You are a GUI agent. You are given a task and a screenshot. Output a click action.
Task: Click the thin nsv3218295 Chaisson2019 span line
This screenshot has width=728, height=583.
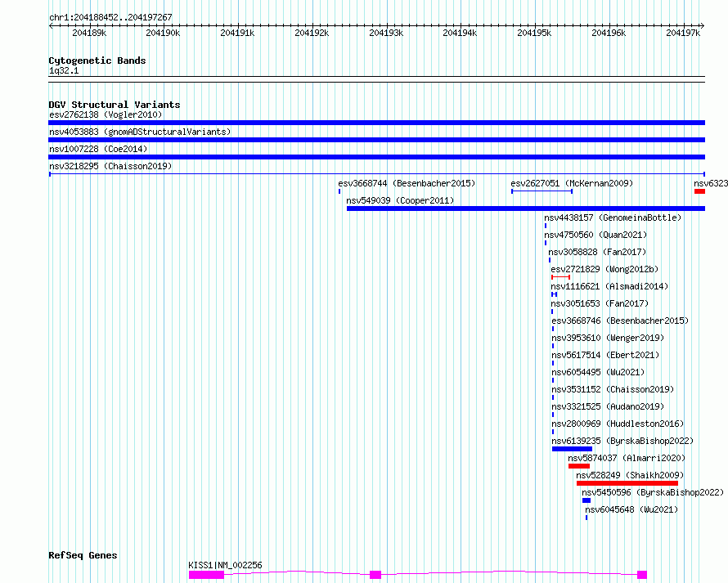[376, 174]
